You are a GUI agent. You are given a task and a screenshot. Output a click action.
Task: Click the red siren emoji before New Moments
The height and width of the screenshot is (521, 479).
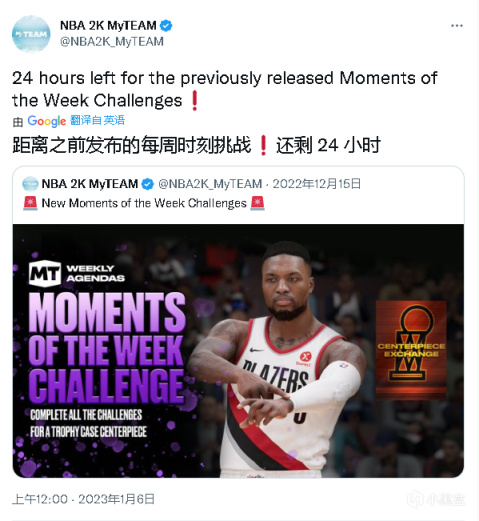tap(30, 203)
